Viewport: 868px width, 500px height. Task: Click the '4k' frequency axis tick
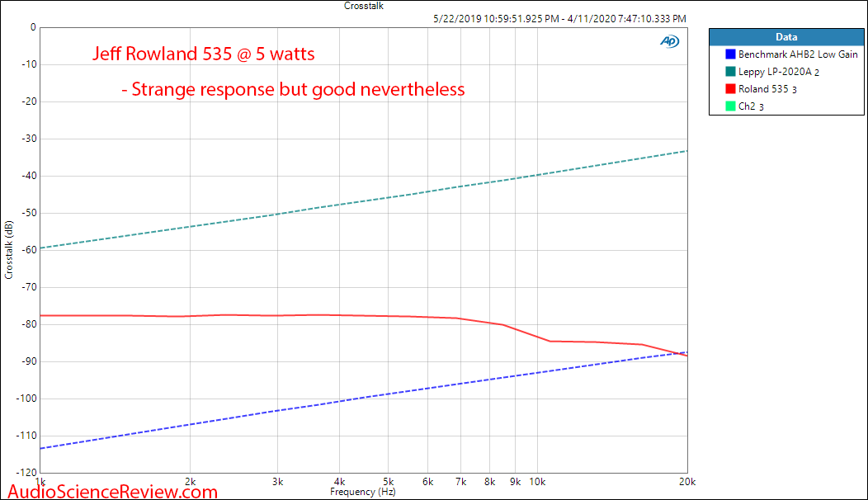coord(339,482)
